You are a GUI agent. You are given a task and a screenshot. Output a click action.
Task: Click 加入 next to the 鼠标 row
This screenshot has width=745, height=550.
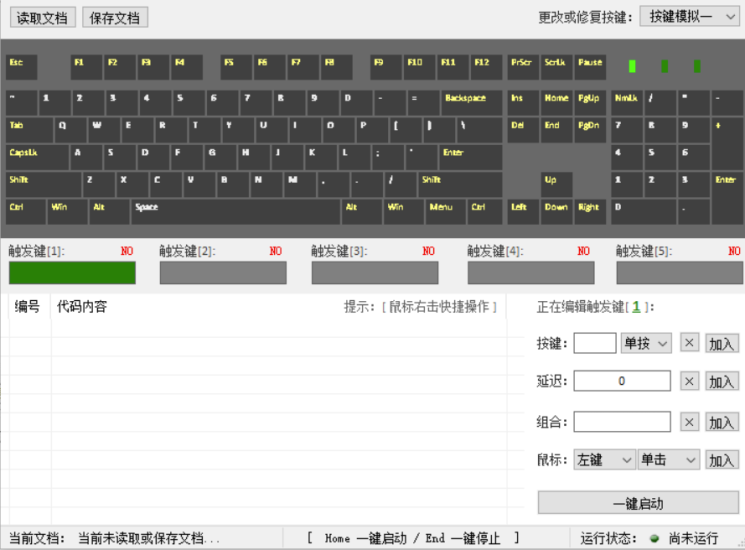click(x=722, y=460)
